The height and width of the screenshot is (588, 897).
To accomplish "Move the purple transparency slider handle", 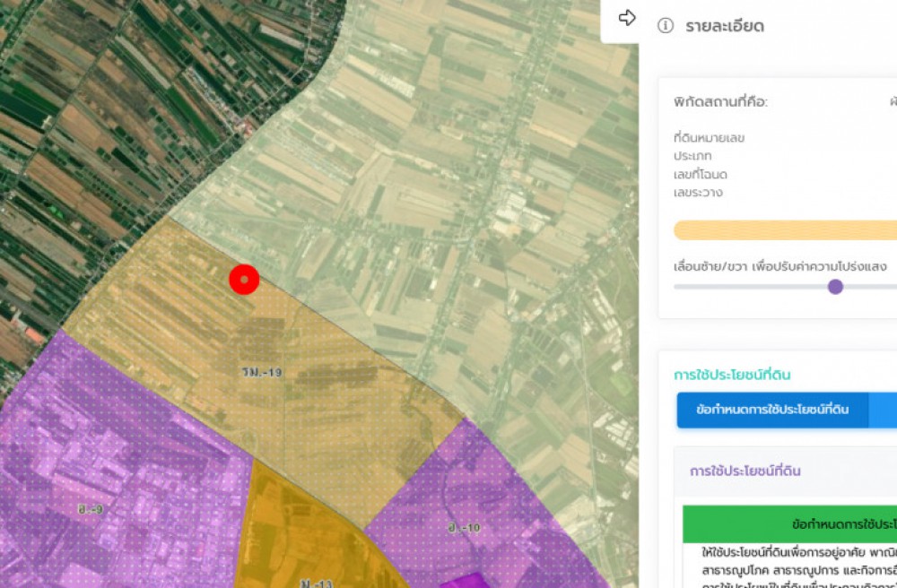I will click(835, 287).
